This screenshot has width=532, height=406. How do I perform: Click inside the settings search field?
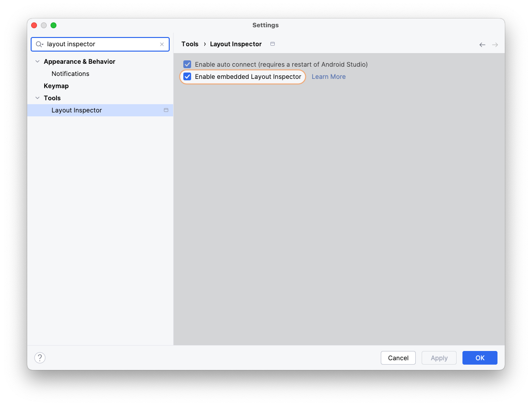(x=97, y=44)
